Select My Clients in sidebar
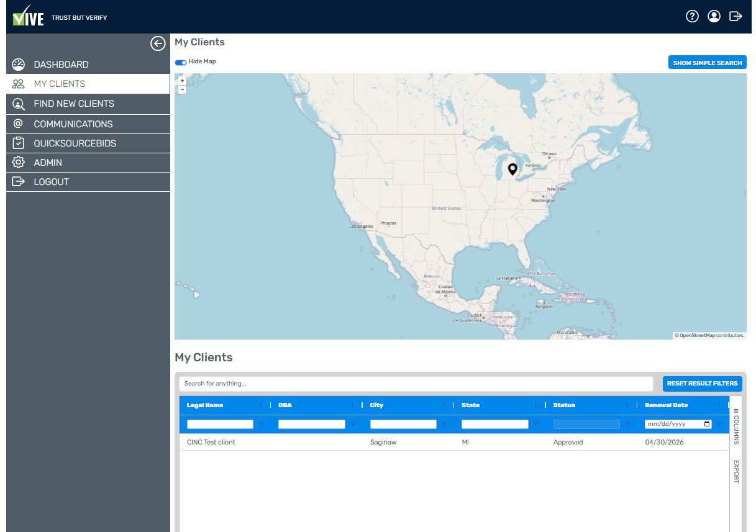The width and height of the screenshot is (756, 532). point(88,84)
